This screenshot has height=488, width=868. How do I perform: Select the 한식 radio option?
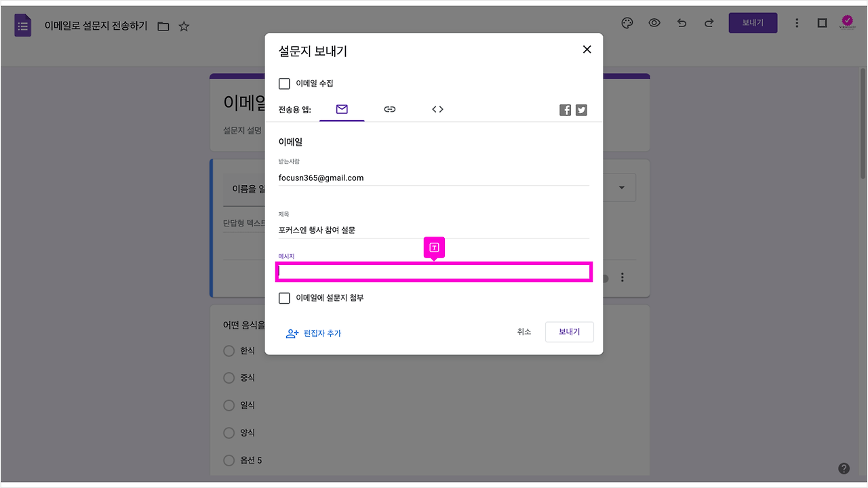pos(229,350)
